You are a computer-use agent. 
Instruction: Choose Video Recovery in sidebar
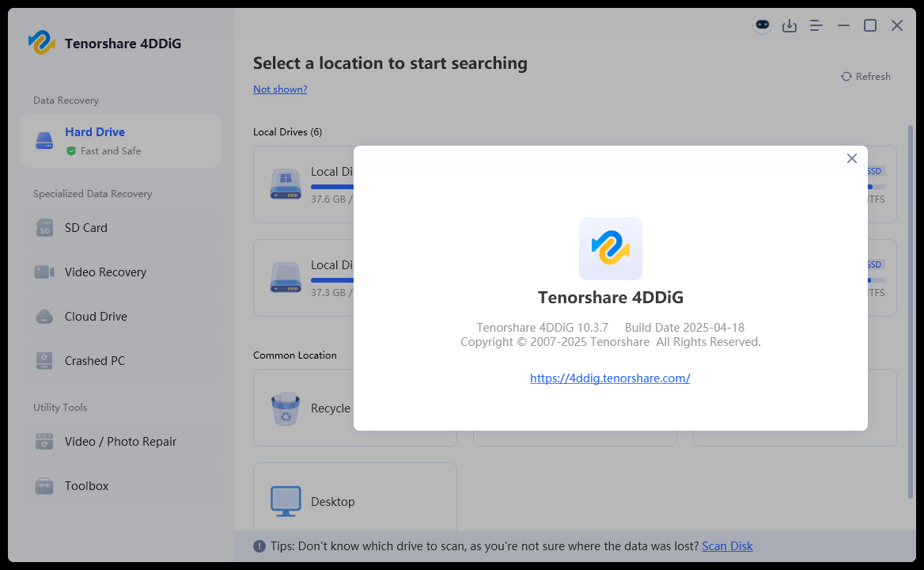tap(121, 272)
